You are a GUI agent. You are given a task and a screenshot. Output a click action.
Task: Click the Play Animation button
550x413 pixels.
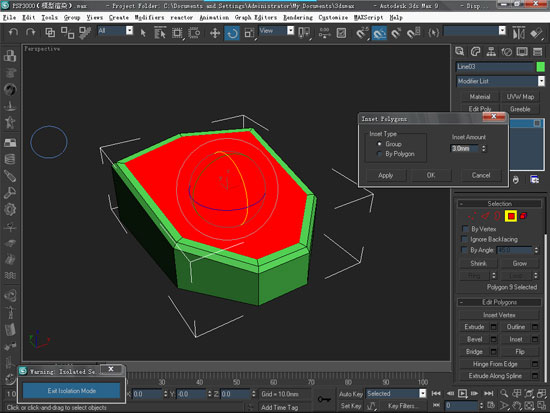point(462,393)
